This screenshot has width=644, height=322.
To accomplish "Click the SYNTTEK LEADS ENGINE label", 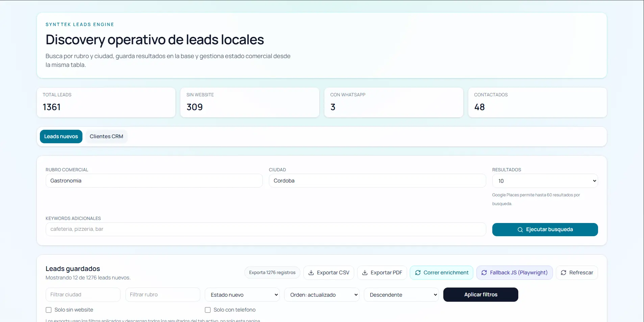I will 80,24.
